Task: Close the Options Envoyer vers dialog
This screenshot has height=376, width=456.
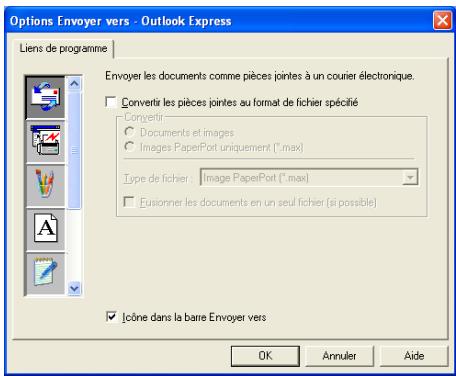Action: click(x=442, y=20)
